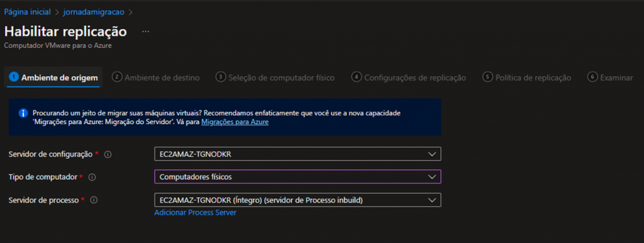This screenshot has height=243, width=644.
Task: Click the blue information banner icon
Action: pyautogui.click(x=23, y=113)
